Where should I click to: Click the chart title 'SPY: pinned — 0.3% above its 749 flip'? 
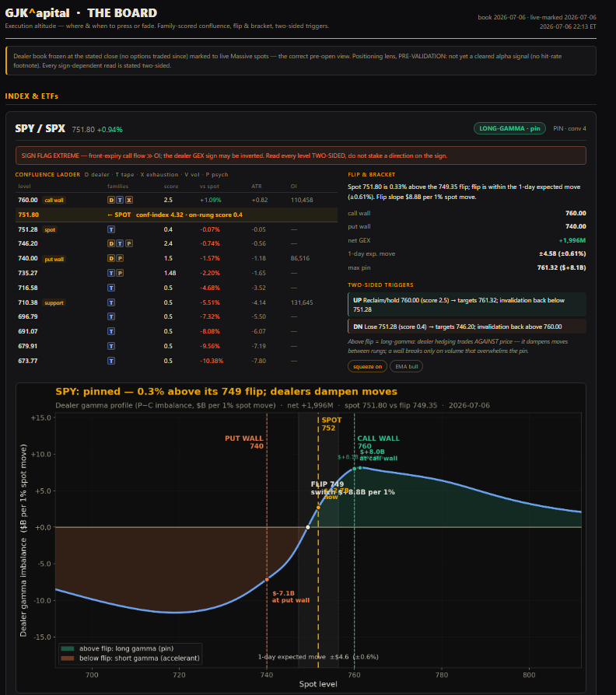226,391
